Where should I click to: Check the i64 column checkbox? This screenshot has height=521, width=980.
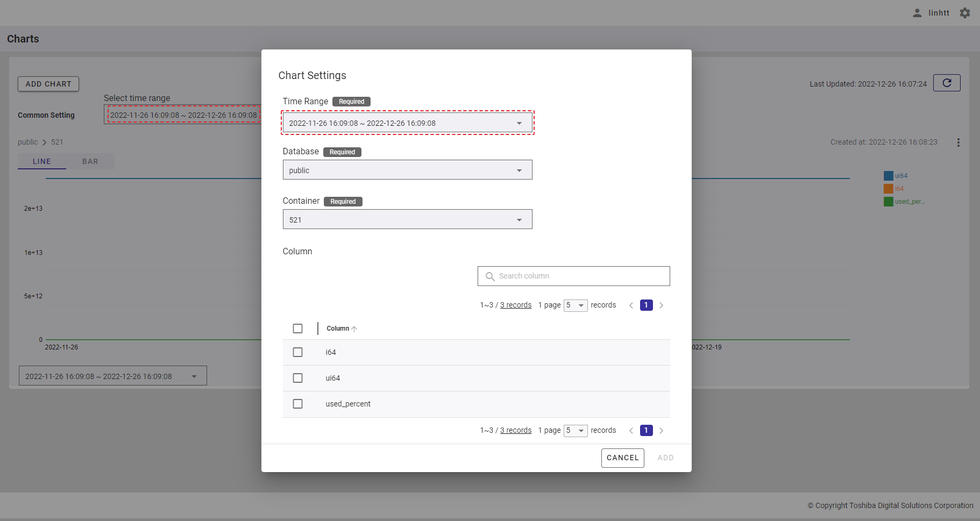(x=297, y=352)
